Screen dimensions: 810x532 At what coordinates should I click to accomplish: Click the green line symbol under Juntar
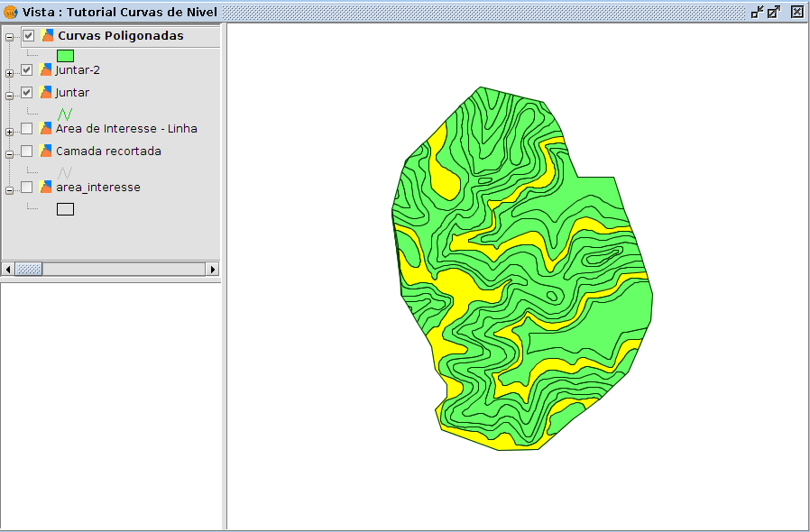65,115
